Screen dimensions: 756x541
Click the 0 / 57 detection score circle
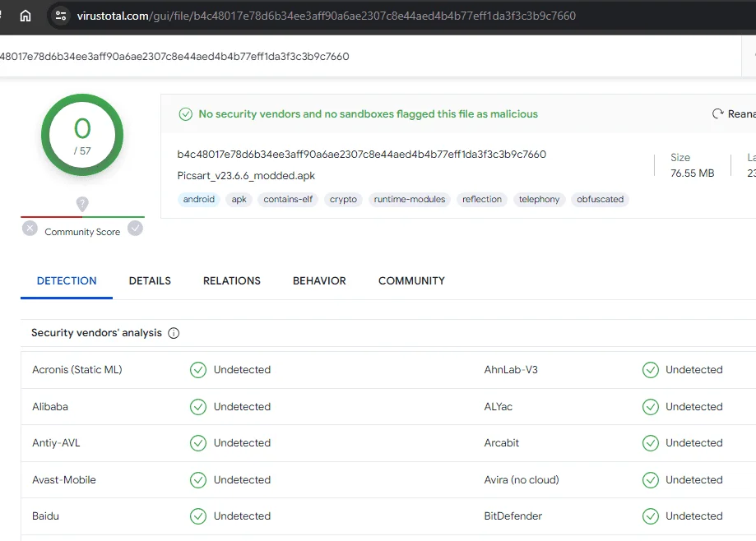82,135
